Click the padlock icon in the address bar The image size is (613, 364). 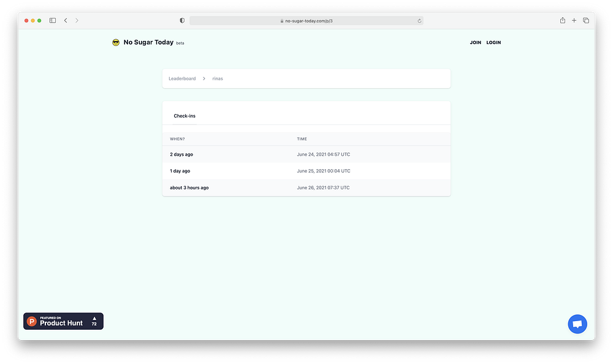(x=282, y=21)
